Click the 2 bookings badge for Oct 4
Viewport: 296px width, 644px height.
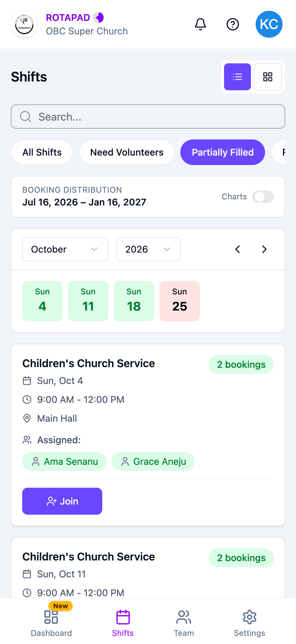[x=241, y=364]
